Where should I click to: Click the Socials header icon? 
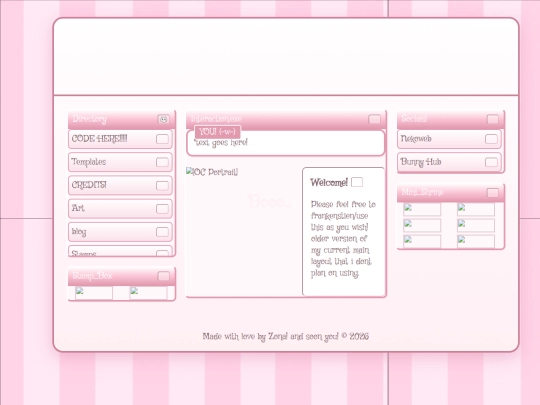[492, 119]
